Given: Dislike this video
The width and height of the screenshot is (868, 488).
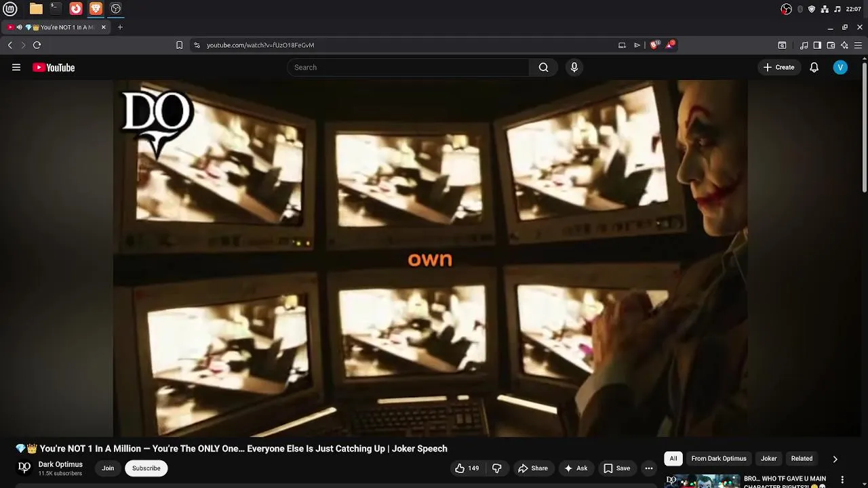Looking at the screenshot, I should pyautogui.click(x=497, y=468).
